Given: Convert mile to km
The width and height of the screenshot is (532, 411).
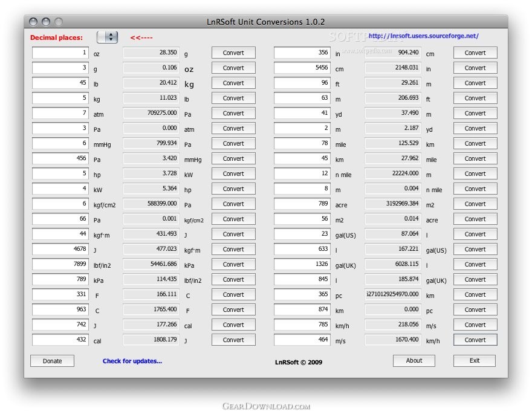Looking at the screenshot, I should [475, 143].
